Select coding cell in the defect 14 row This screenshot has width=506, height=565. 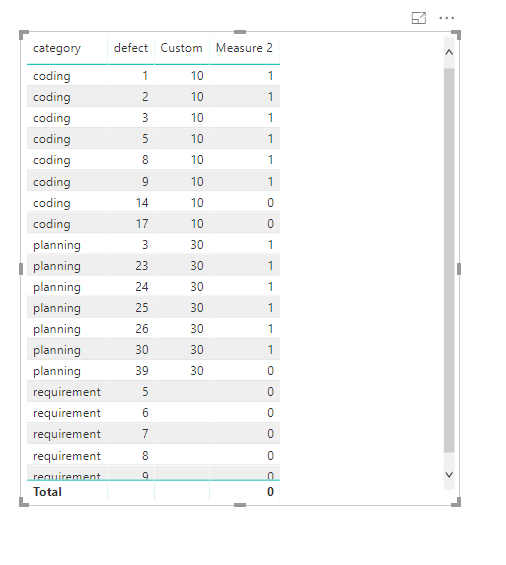click(52, 203)
